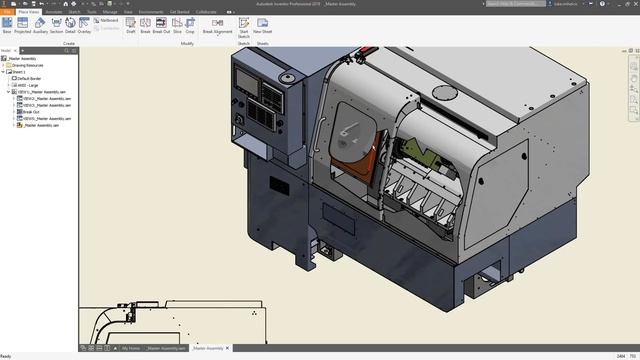Add a new browser panel with plus

pos(23,51)
